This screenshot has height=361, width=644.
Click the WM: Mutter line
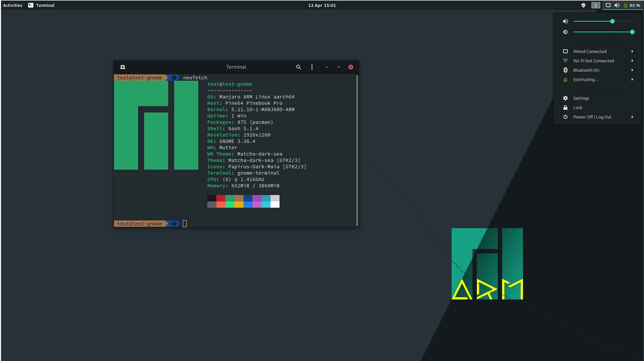click(222, 148)
